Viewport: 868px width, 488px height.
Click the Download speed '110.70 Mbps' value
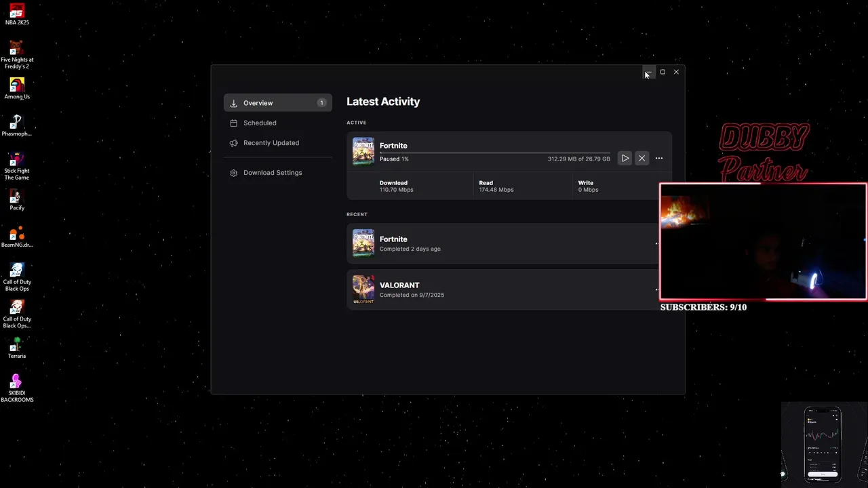point(396,190)
